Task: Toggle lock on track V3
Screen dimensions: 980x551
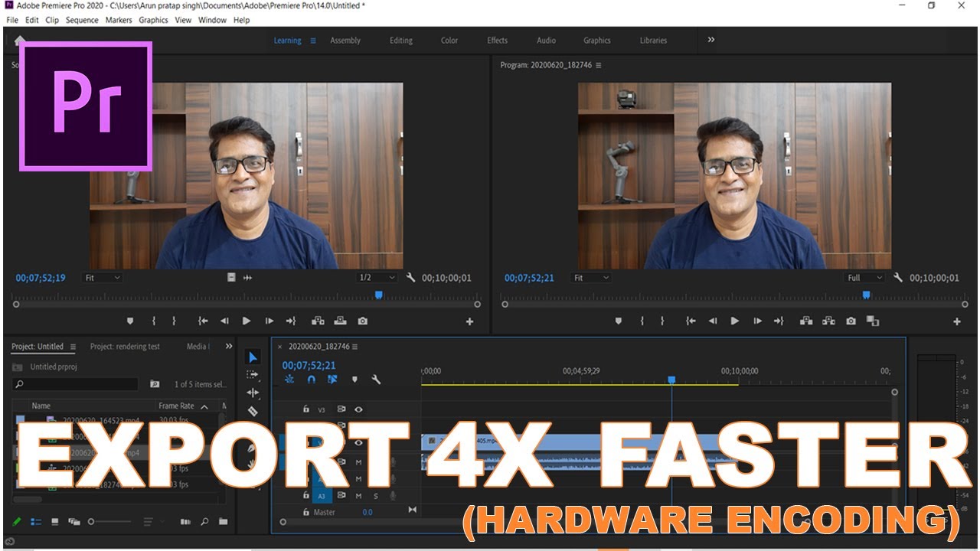Action: pos(306,409)
